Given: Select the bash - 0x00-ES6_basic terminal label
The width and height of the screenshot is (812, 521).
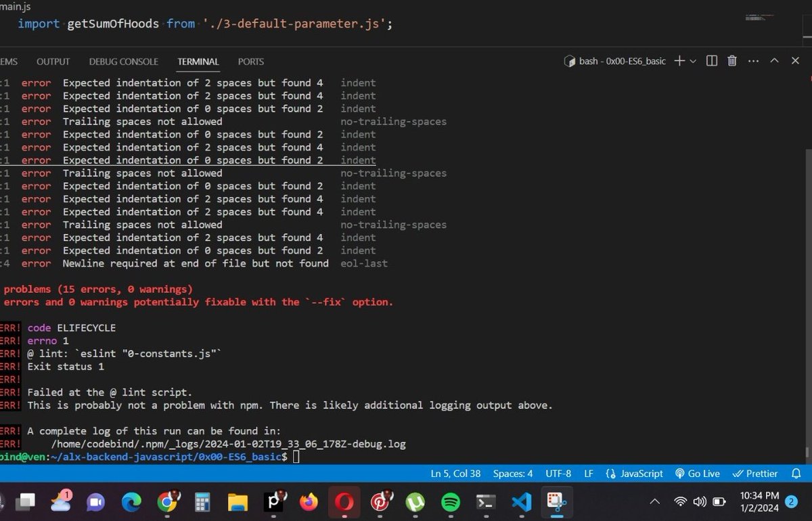Looking at the screenshot, I should coord(615,61).
